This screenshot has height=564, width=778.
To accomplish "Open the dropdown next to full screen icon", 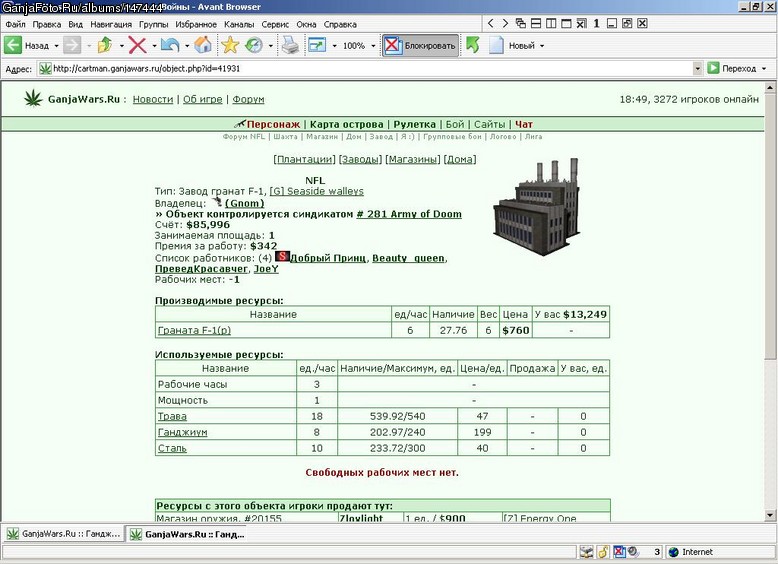I will (334, 46).
